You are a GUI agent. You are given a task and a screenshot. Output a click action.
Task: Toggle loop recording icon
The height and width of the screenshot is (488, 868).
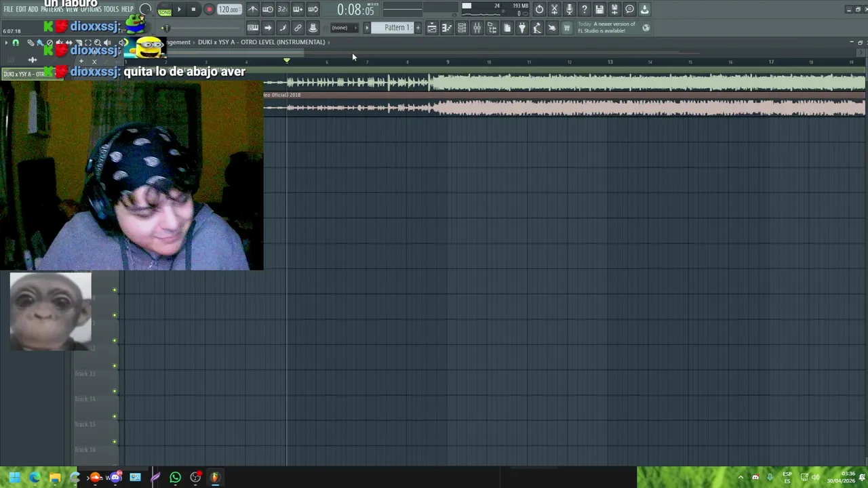(x=313, y=9)
